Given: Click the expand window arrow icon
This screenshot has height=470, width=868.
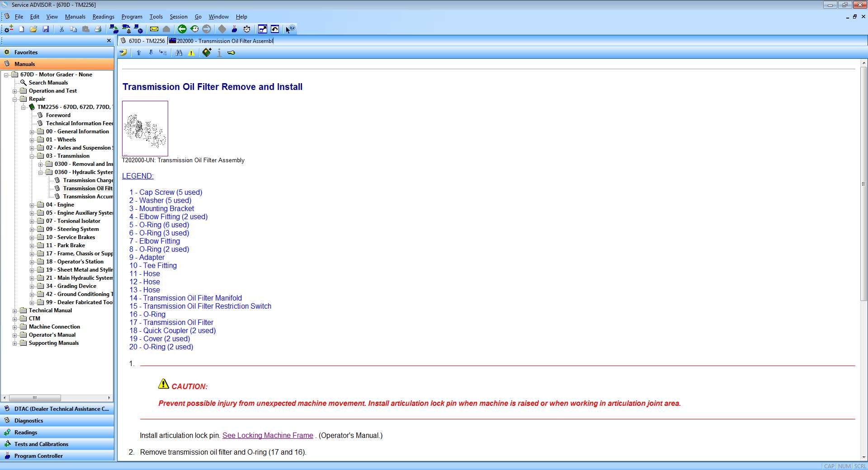Looking at the screenshot, I should 263,29.
